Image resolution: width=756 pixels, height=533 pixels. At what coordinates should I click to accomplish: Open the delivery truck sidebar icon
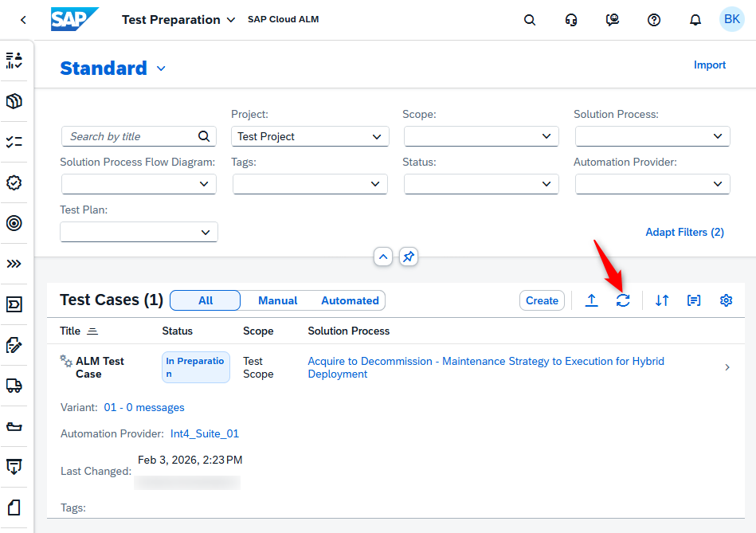[14, 386]
